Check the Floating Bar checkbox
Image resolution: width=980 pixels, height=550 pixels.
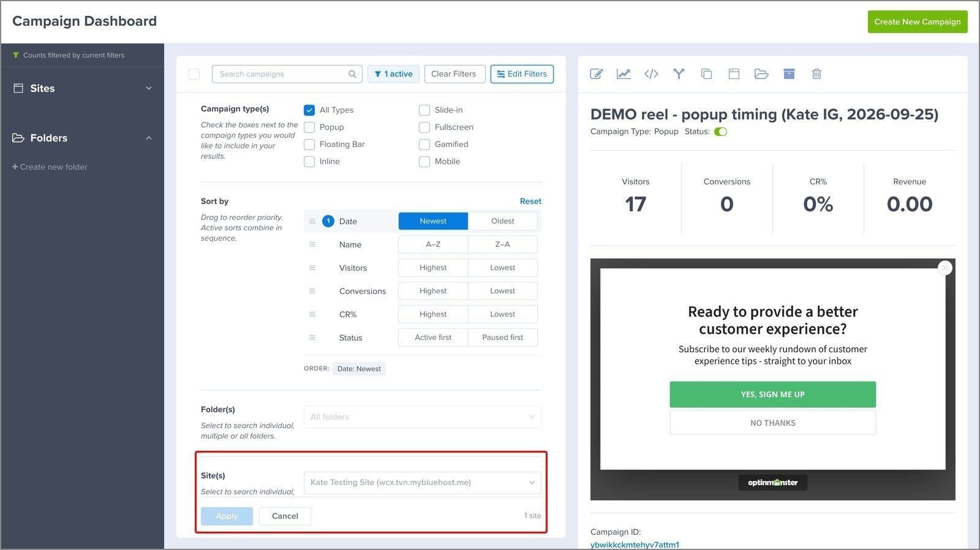tap(309, 145)
